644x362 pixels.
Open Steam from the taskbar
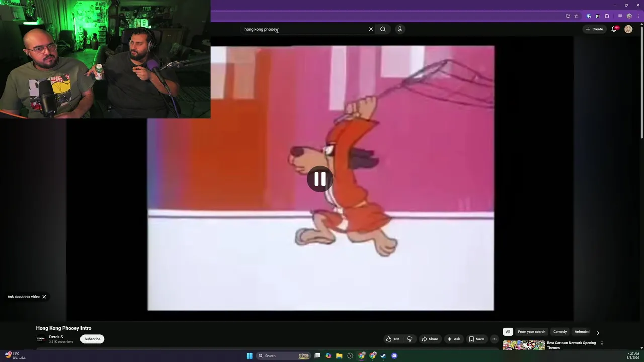383,356
